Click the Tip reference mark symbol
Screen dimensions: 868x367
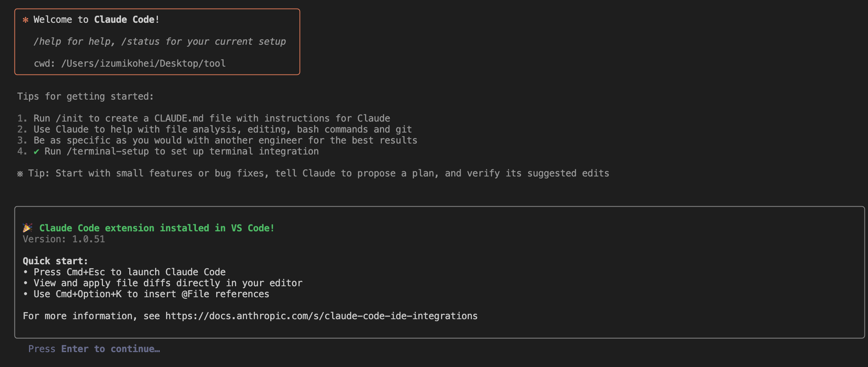[20, 174]
